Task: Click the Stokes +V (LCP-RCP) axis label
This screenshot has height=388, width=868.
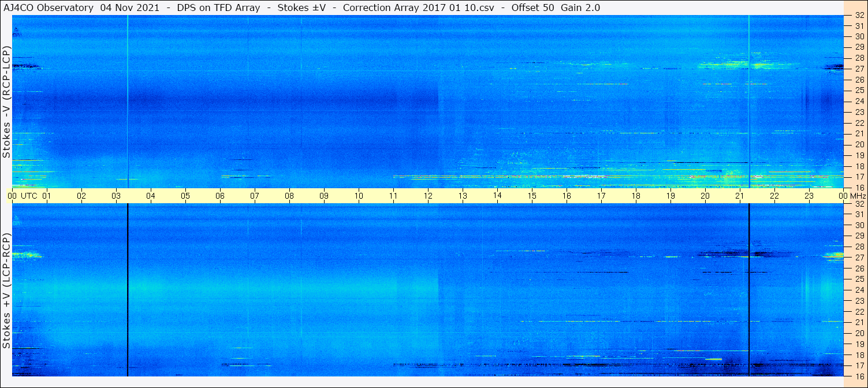Action: point(6,291)
